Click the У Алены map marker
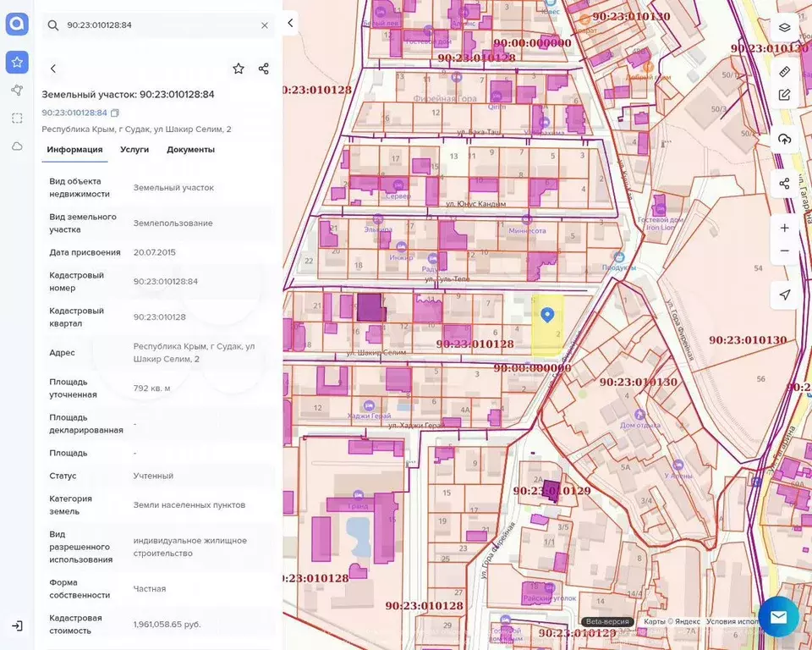The width and height of the screenshot is (812, 650). pyautogui.click(x=678, y=465)
